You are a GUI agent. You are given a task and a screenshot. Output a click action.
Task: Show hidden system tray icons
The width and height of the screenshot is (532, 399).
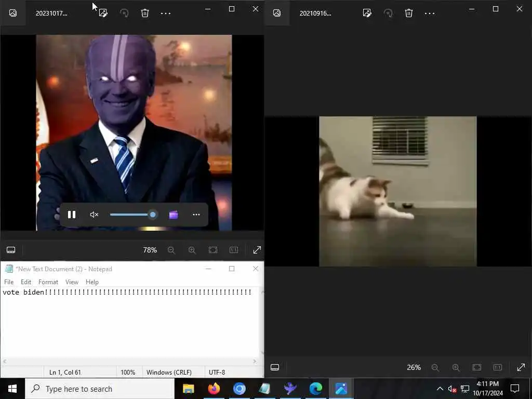440,389
